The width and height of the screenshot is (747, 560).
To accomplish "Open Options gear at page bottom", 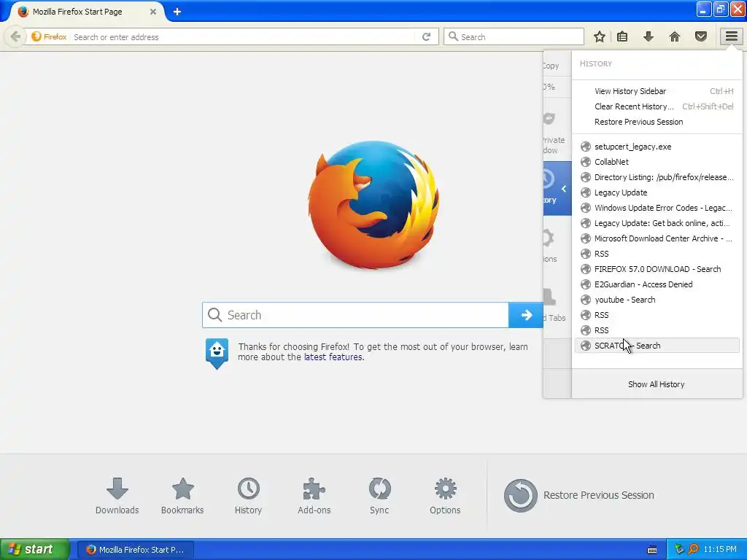I will tap(445, 496).
